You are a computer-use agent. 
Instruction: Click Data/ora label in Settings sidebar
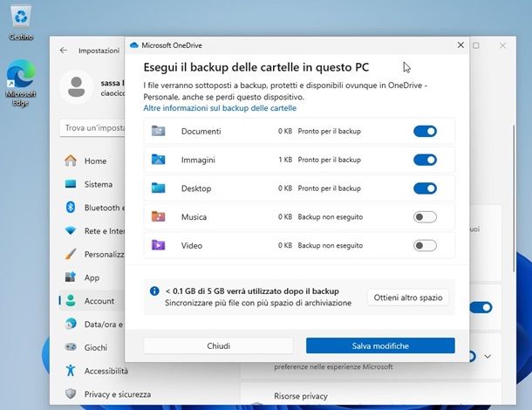pos(104,325)
